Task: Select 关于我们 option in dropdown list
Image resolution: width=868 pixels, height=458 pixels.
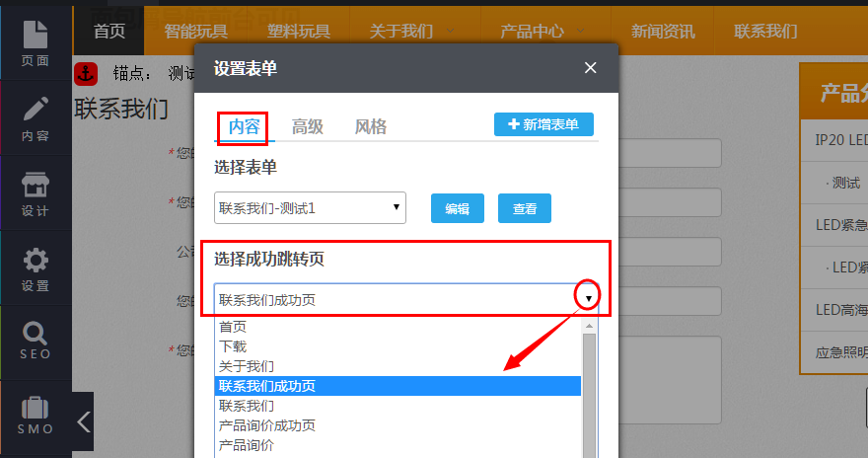Action: [247, 366]
